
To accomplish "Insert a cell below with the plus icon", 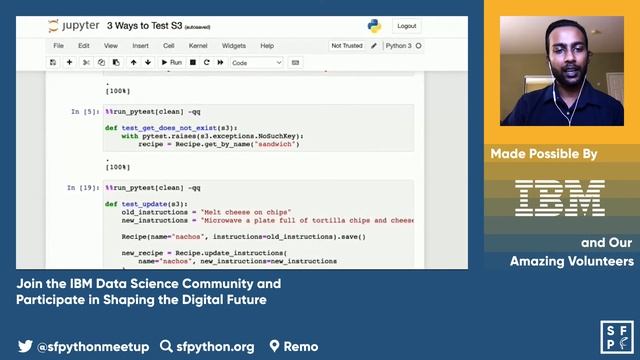I will pyautogui.click(x=69, y=62).
